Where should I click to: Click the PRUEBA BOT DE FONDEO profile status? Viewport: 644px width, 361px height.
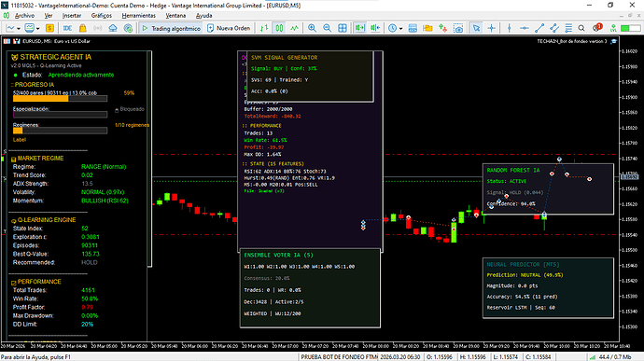tap(339, 357)
